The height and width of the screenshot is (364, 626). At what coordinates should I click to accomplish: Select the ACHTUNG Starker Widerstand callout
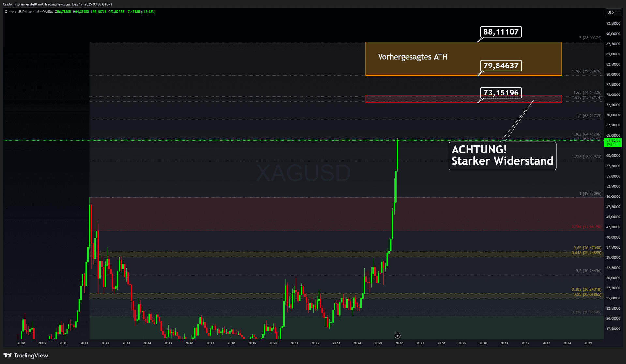(x=502, y=156)
